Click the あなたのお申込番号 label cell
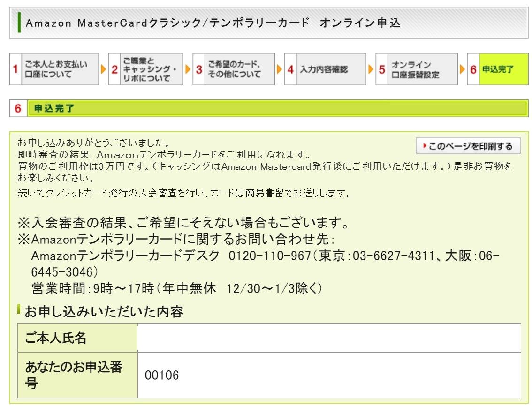532x414 pixels. click(x=78, y=375)
